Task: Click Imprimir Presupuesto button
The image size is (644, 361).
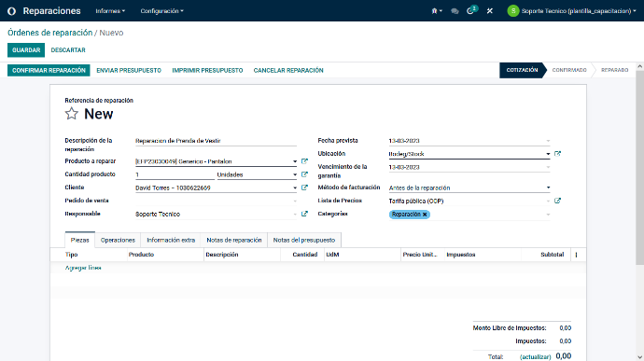Action: coord(207,70)
